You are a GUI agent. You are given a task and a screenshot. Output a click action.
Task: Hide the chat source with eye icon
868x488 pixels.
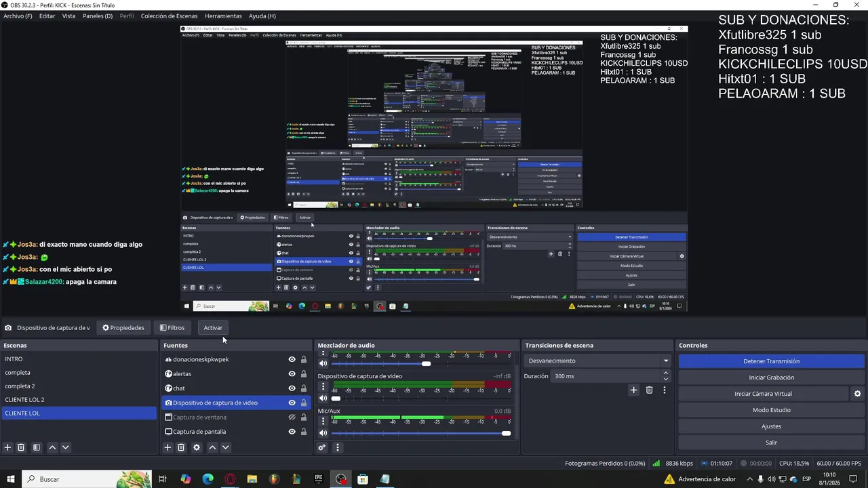point(292,388)
